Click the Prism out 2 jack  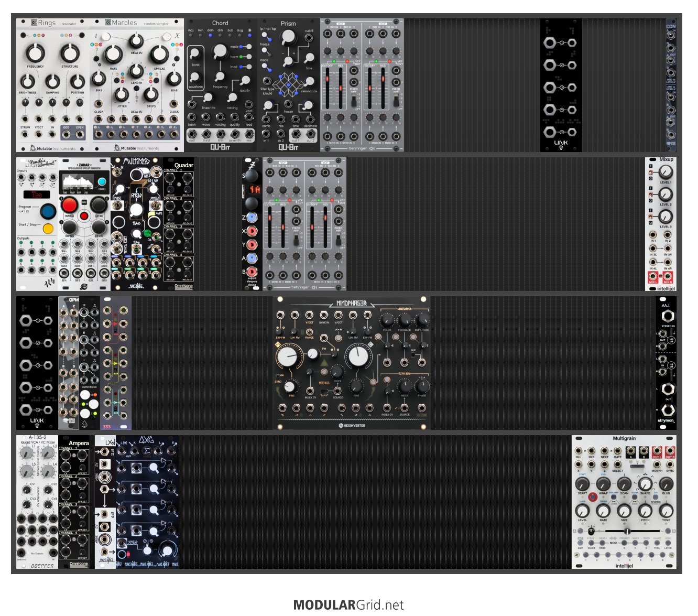pos(310,134)
